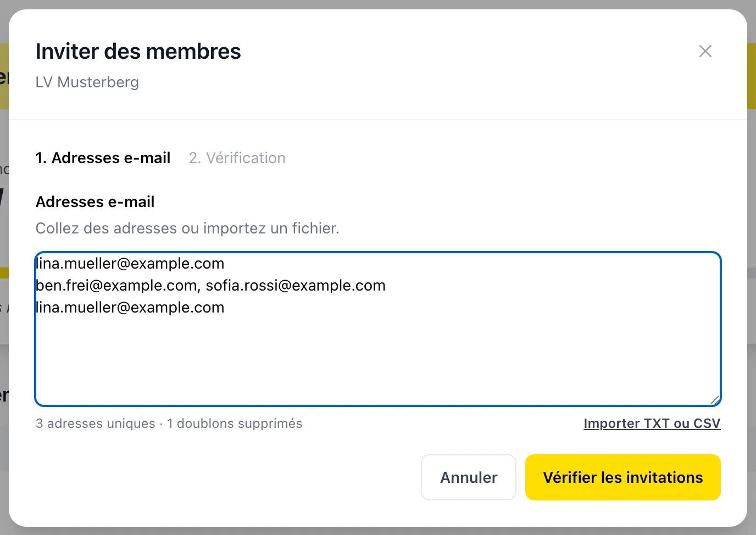Click the Annuler button

tap(469, 477)
